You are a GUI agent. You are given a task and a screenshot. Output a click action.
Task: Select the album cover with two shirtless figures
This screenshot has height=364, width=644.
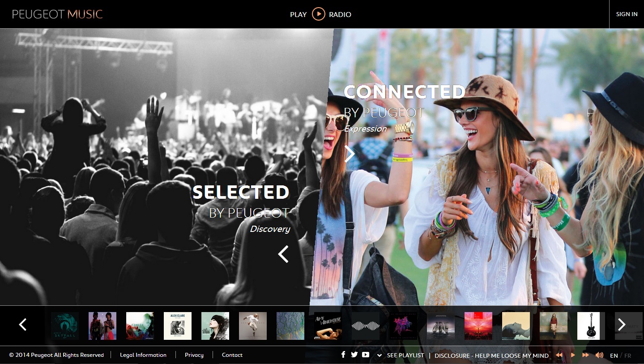coord(102,326)
